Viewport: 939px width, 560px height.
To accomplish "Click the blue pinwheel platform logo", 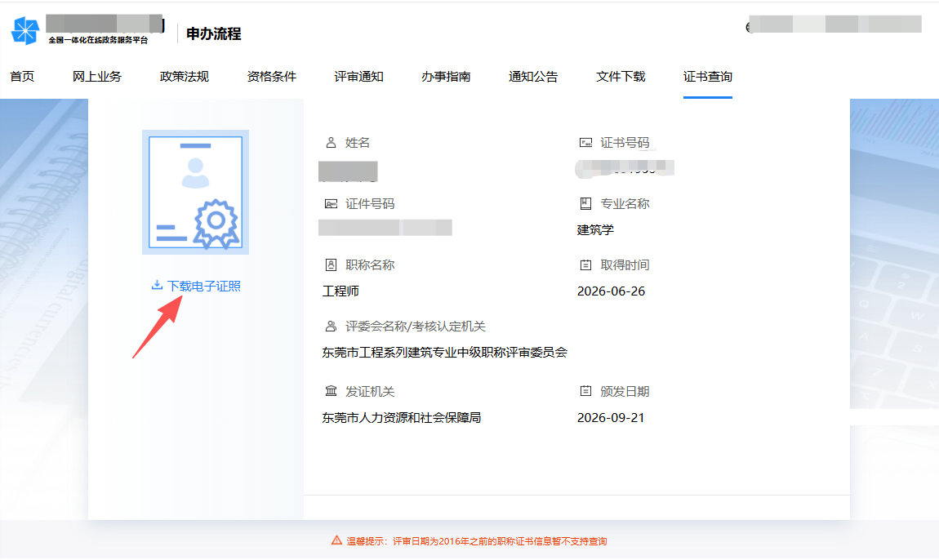I will coord(25,30).
